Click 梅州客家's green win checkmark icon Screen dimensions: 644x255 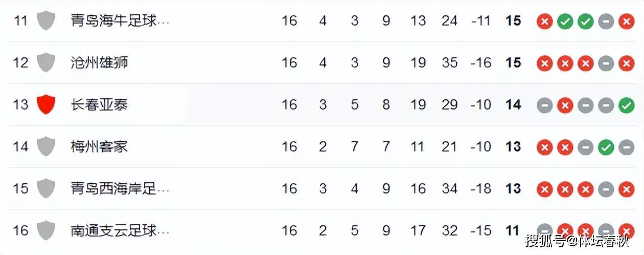[x=606, y=147]
